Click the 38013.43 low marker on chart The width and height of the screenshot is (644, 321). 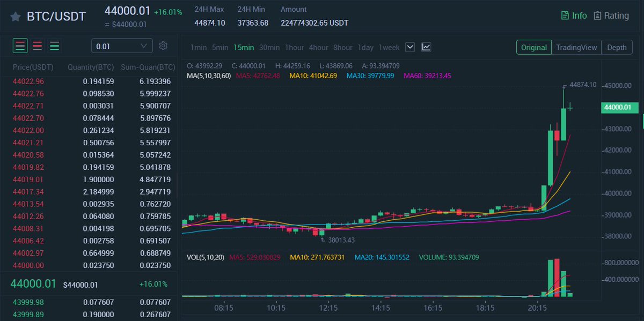[341, 240]
